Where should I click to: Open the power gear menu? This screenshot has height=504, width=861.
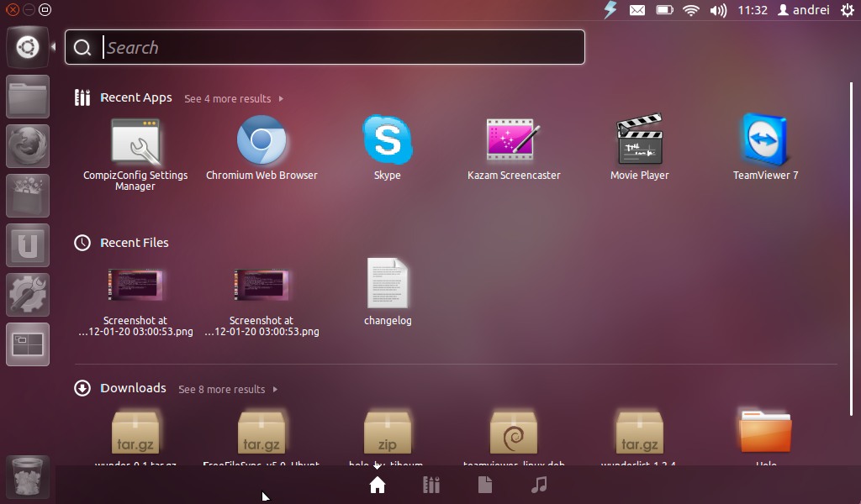tap(848, 10)
